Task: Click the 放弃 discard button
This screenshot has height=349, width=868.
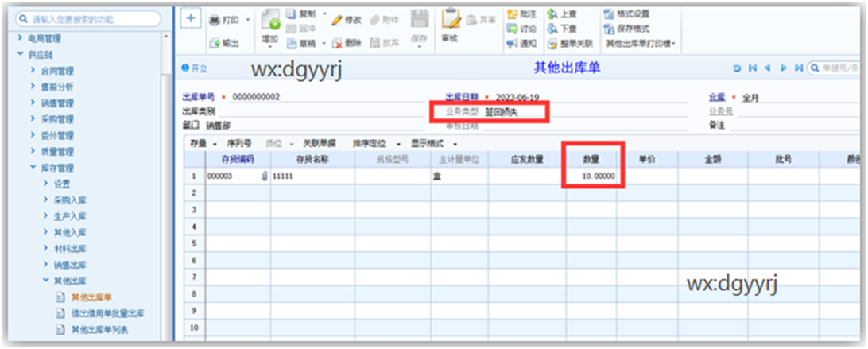Action: 385,43
